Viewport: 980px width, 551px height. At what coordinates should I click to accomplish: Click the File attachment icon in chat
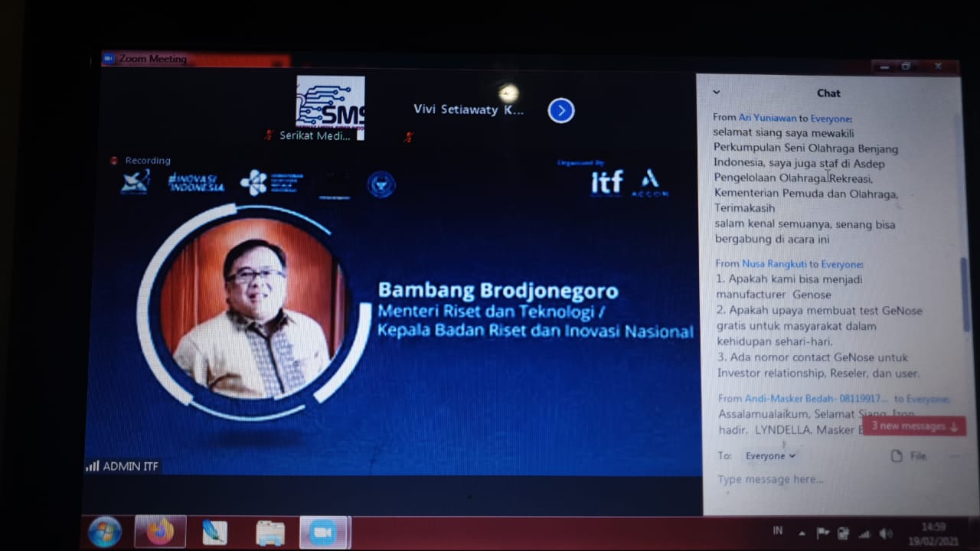coord(897,456)
